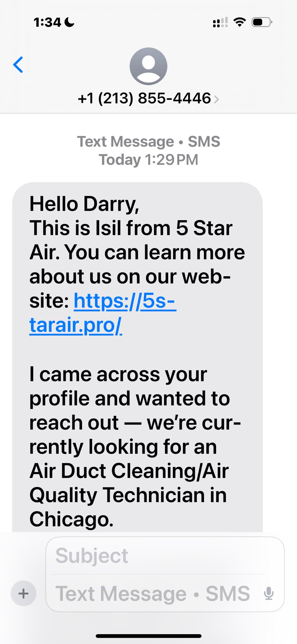Tap the plus attachments button
Image resolution: width=297 pixels, height=644 pixels.
tap(24, 593)
